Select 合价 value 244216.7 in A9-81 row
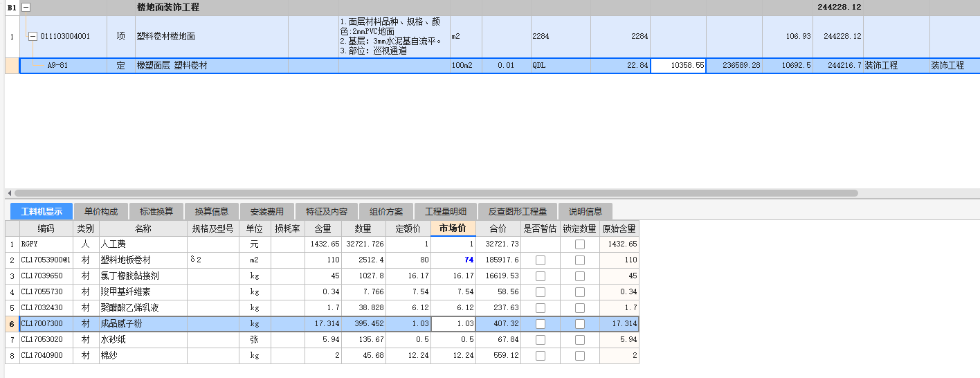The width and height of the screenshot is (980, 378). tap(838, 66)
